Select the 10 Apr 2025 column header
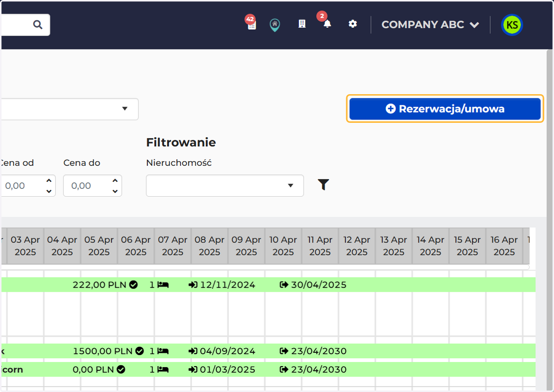 [x=283, y=246]
